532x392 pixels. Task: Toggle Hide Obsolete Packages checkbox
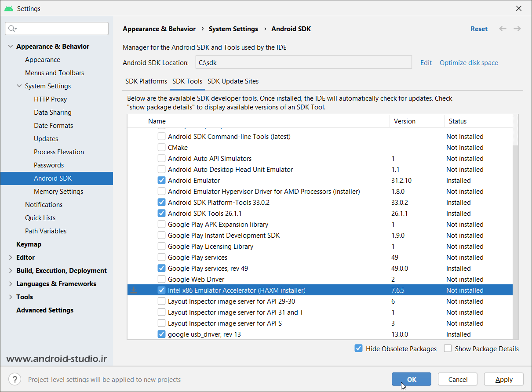358,348
